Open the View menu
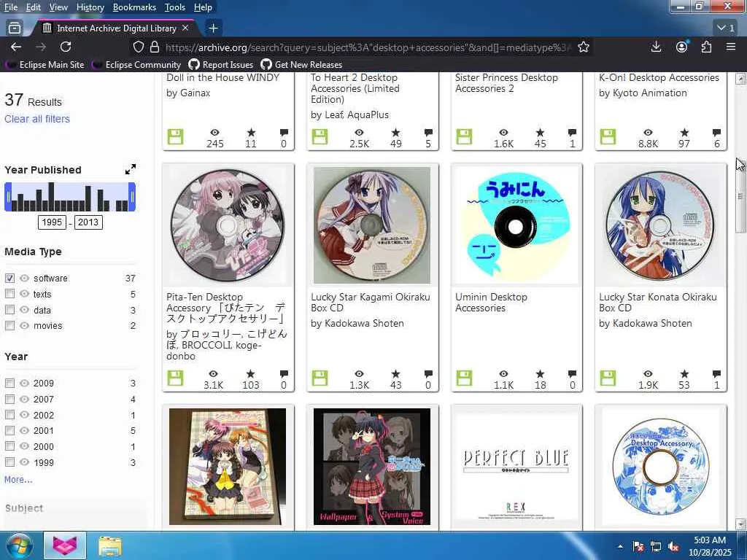Screen dimensions: 747x560 [58, 7]
